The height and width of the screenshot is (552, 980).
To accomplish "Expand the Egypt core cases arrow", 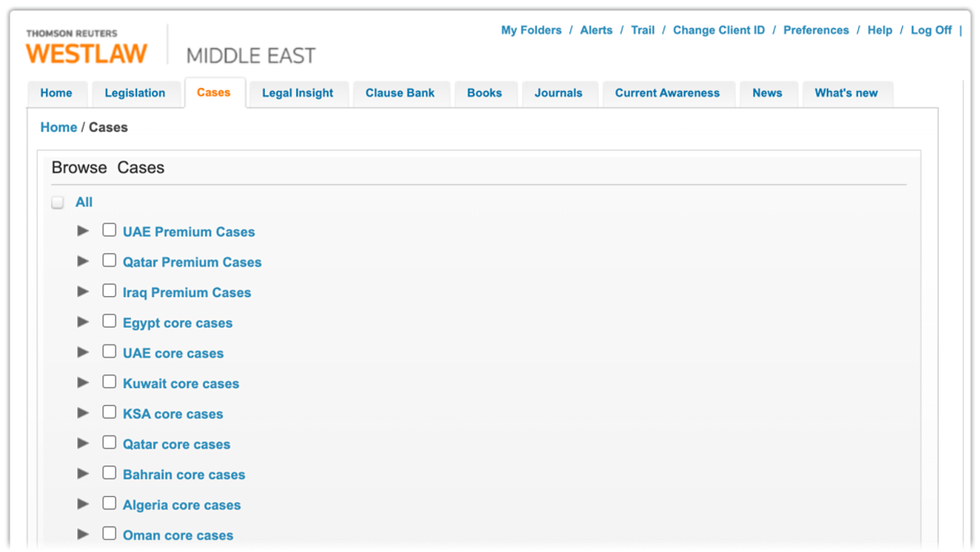I will click(x=83, y=322).
